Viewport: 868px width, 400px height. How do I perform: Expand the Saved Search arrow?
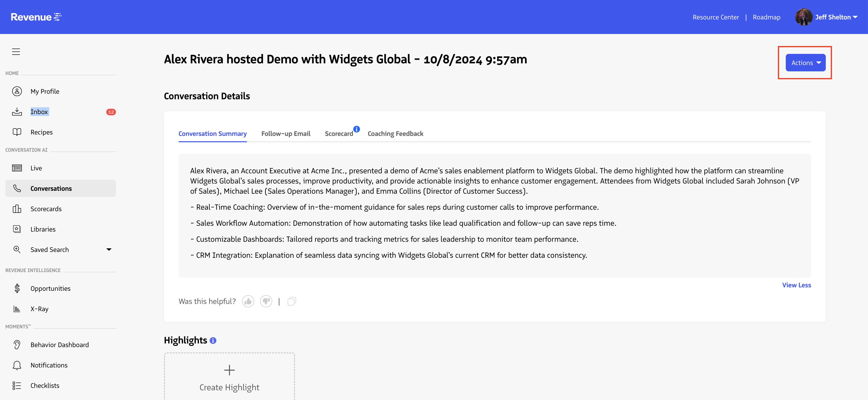tap(109, 250)
